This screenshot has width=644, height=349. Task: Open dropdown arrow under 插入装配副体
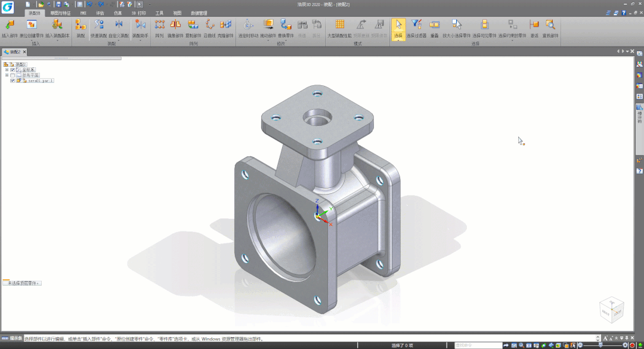click(x=57, y=41)
